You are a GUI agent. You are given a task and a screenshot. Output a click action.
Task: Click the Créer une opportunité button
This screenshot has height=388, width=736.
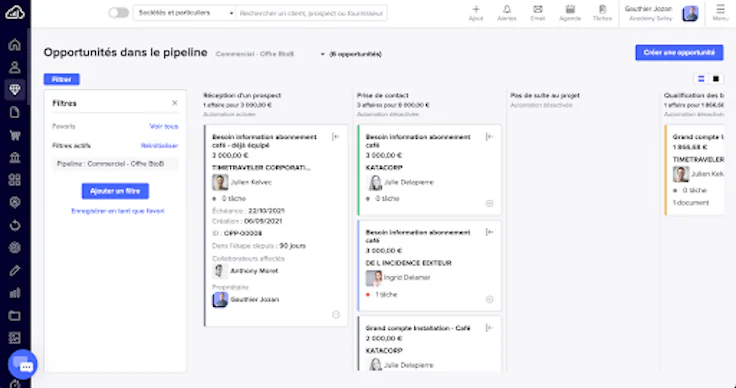click(679, 53)
